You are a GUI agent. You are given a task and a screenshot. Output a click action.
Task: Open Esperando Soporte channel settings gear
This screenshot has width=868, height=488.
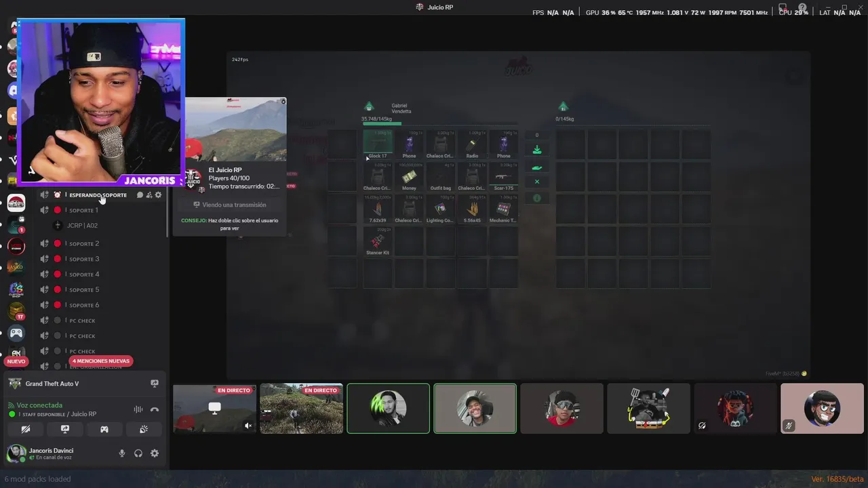tap(159, 195)
